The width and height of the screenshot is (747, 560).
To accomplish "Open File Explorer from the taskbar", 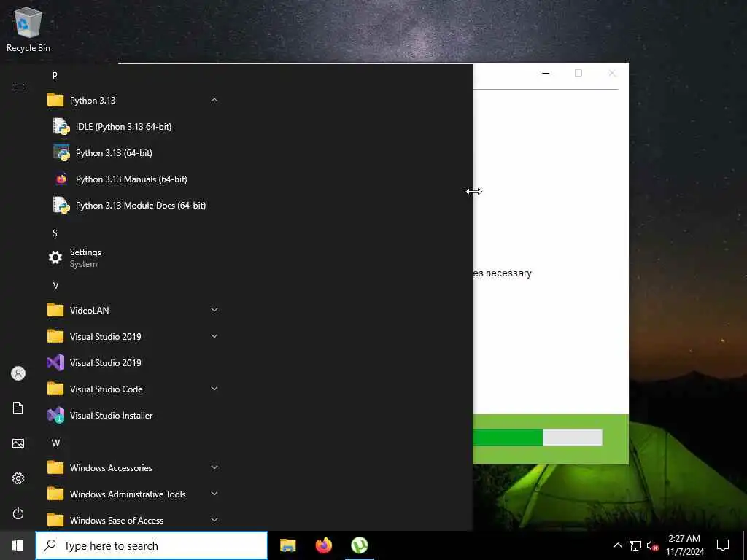I will 287,545.
